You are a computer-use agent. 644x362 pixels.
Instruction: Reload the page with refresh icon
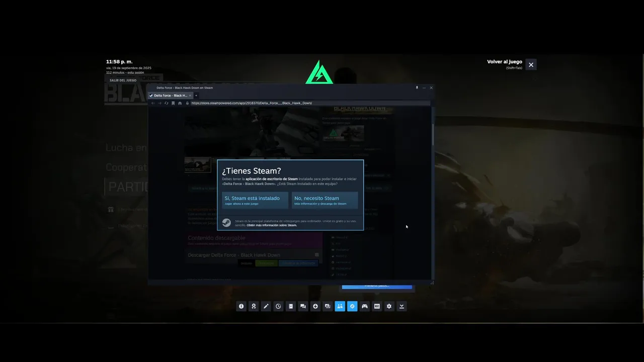tap(167, 103)
